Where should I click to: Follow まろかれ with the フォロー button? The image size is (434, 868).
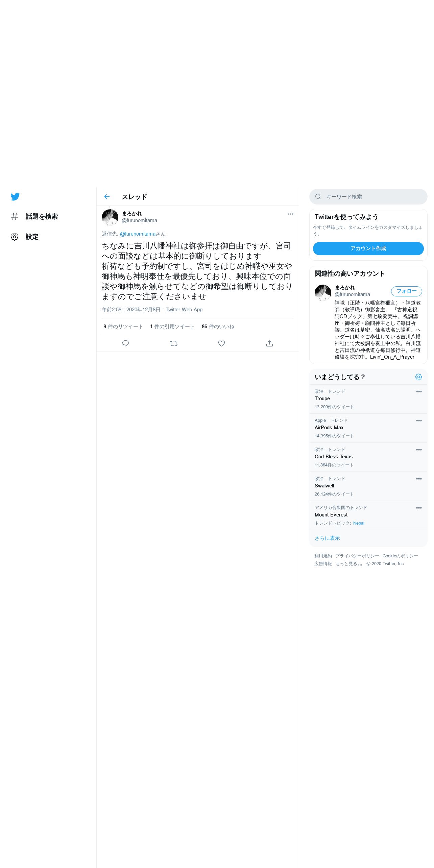pyautogui.click(x=406, y=291)
